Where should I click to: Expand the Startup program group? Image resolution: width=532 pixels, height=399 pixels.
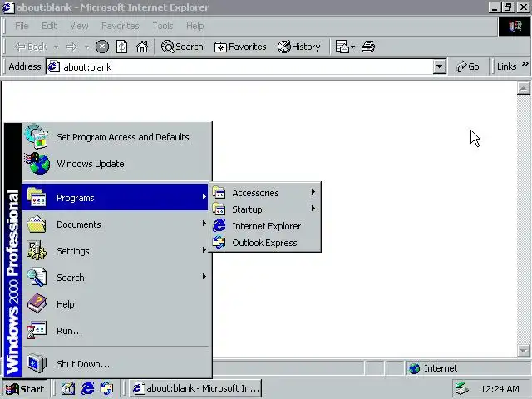pyautogui.click(x=265, y=209)
